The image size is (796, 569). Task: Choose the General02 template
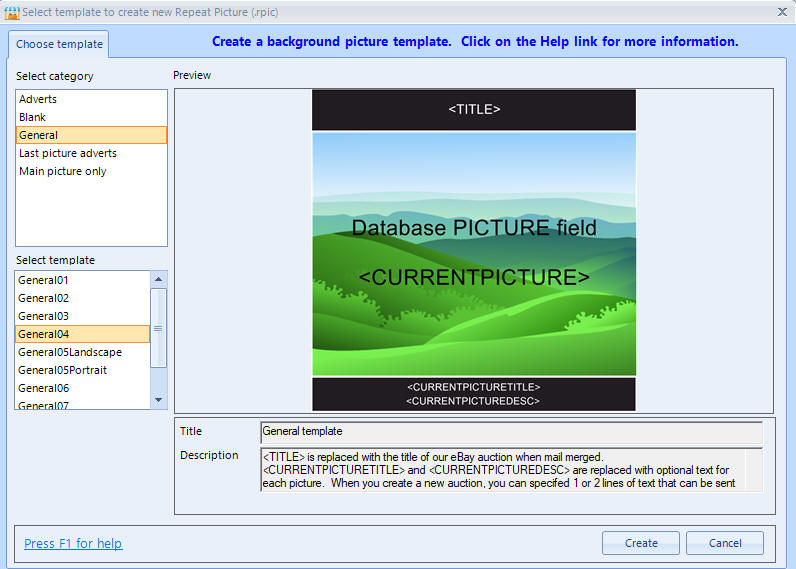83,298
